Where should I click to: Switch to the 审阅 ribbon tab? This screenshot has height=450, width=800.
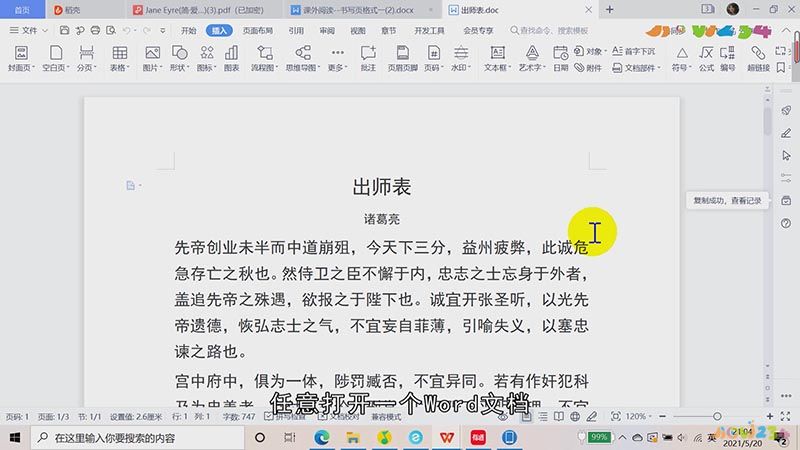327,31
